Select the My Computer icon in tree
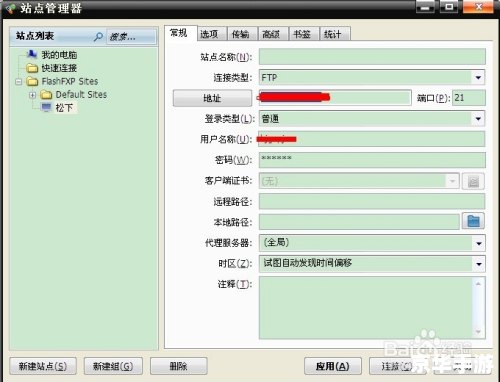 [32, 54]
